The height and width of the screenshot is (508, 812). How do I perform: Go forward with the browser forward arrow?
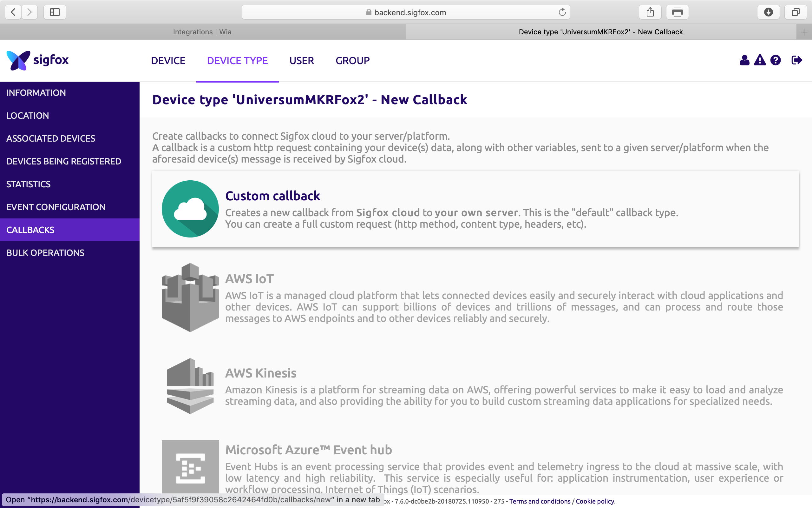coord(29,12)
